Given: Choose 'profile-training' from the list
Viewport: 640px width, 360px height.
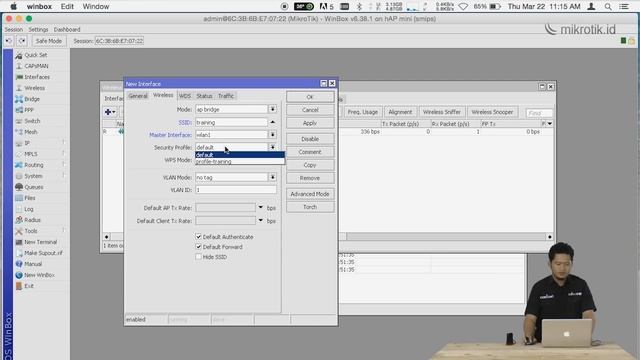Looking at the screenshot, I should point(240,162).
